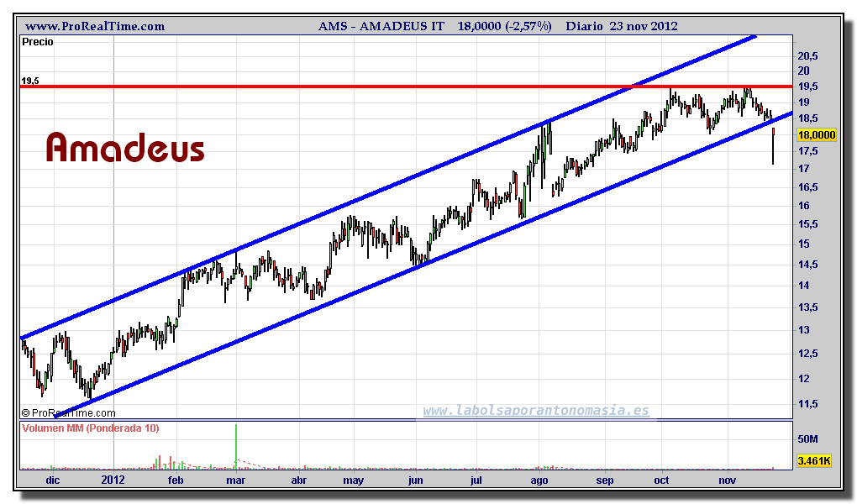
Task: Click the 18,0000 (-2,57%) quote text
Action: point(504,26)
